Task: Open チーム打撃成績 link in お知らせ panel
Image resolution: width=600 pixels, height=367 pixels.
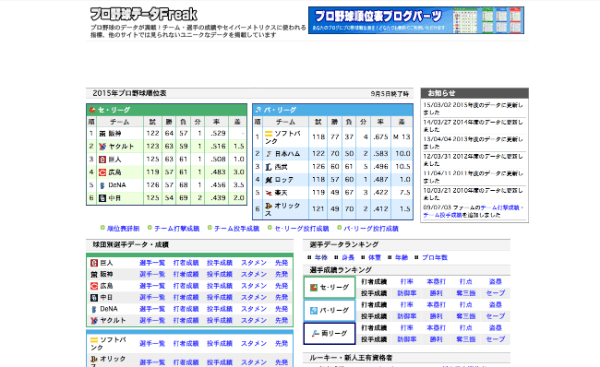Action: coord(500,207)
